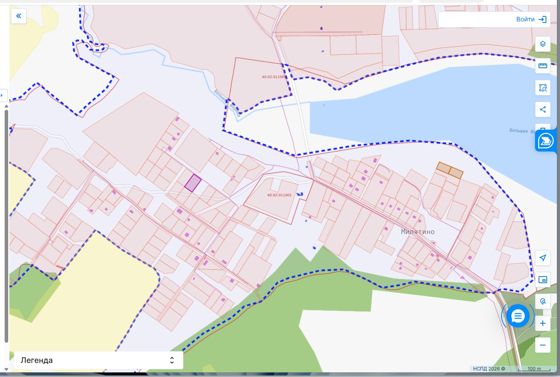Activate the ruler measurement tool
The height and width of the screenshot is (377, 560).
pos(542,66)
